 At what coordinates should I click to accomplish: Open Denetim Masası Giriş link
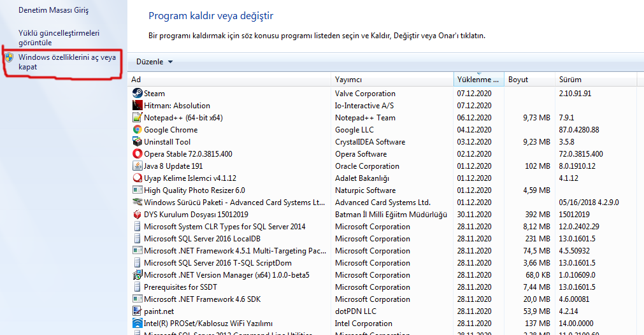pos(54,11)
